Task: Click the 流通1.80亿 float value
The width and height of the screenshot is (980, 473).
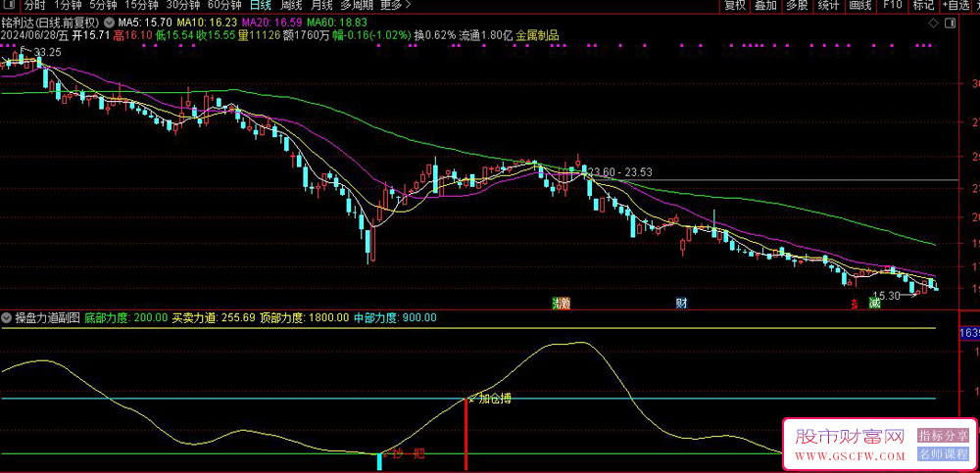Action: click(x=486, y=35)
